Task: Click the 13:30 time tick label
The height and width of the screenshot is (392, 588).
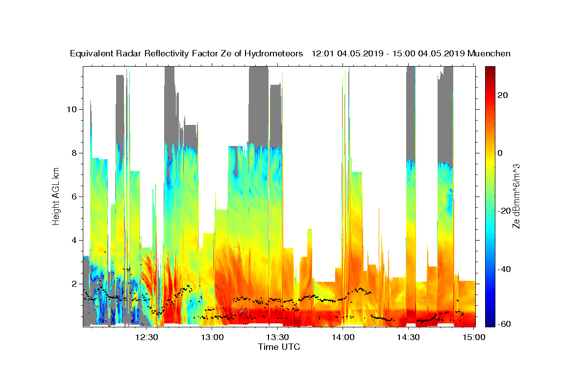Action: pyautogui.click(x=278, y=337)
